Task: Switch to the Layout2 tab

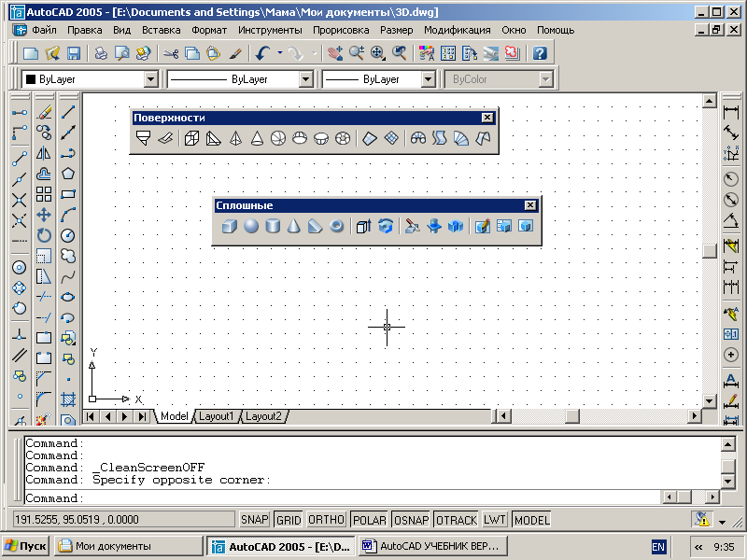Action: (x=263, y=416)
